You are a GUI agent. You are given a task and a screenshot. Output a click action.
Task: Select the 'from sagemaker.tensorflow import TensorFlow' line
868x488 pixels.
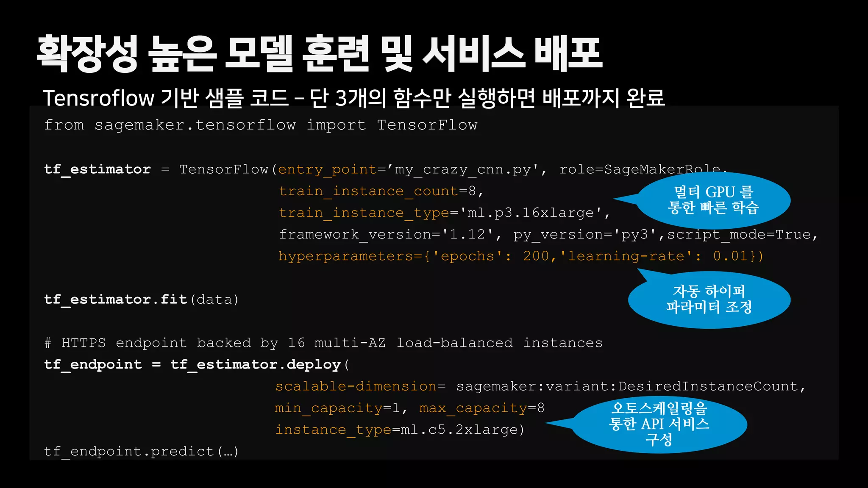[x=261, y=125]
